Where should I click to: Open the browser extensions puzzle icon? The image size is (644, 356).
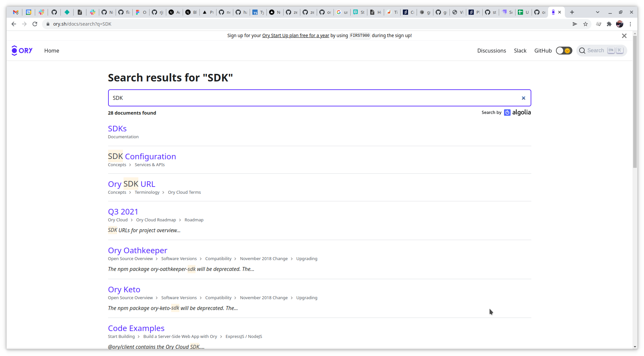pos(609,24)
